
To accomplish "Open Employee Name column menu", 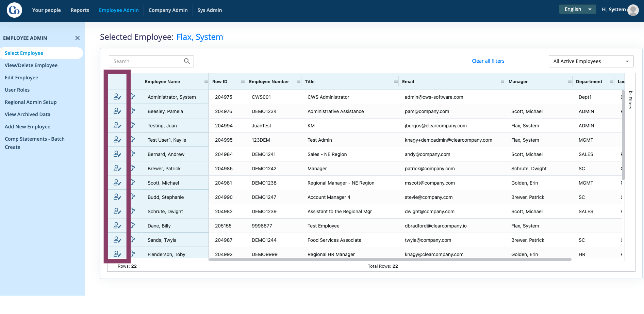I will [206, 81].
